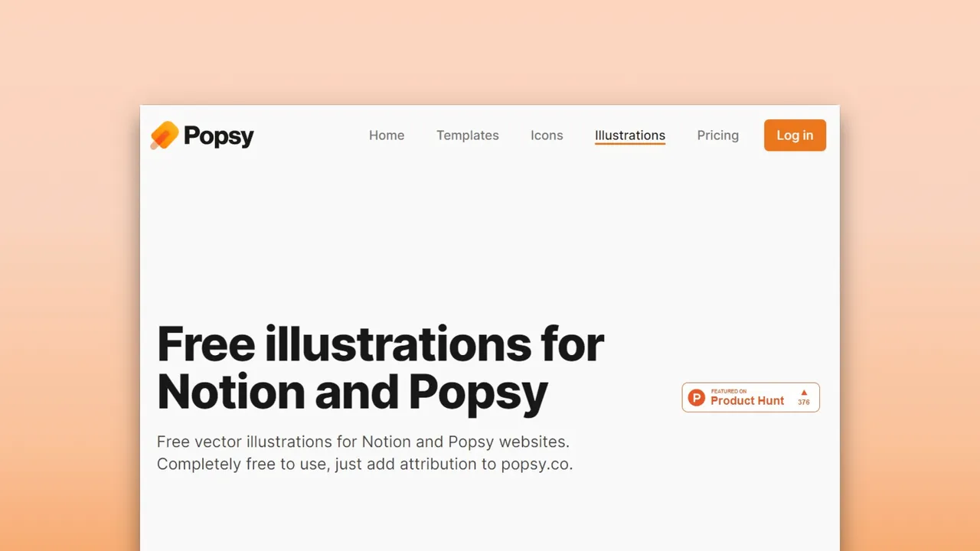Click the Popsy brand name text
This screenshot has width=980, height=551.
pos(218,136)
